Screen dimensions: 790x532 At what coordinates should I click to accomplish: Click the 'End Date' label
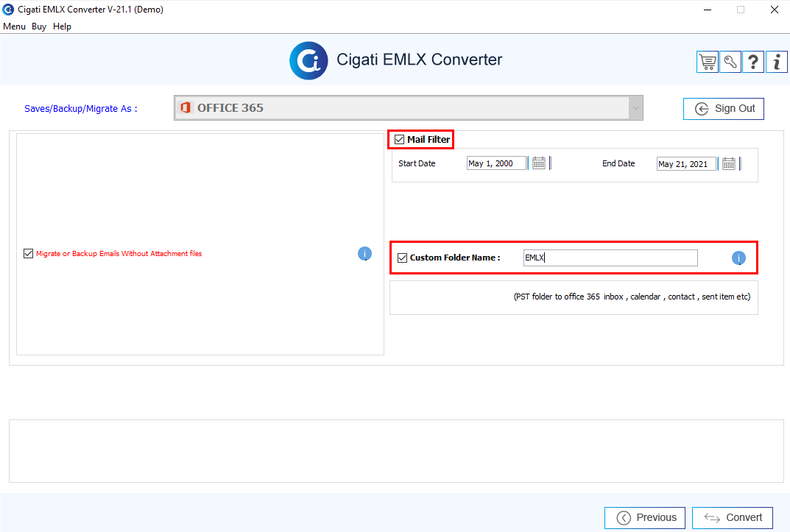(x=618, y=163)
